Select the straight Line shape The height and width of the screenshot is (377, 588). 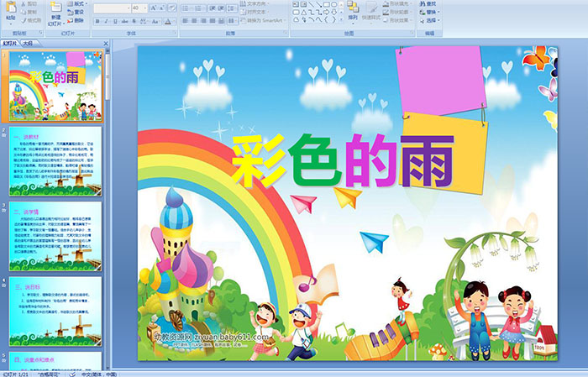click(x=312, y=4)
